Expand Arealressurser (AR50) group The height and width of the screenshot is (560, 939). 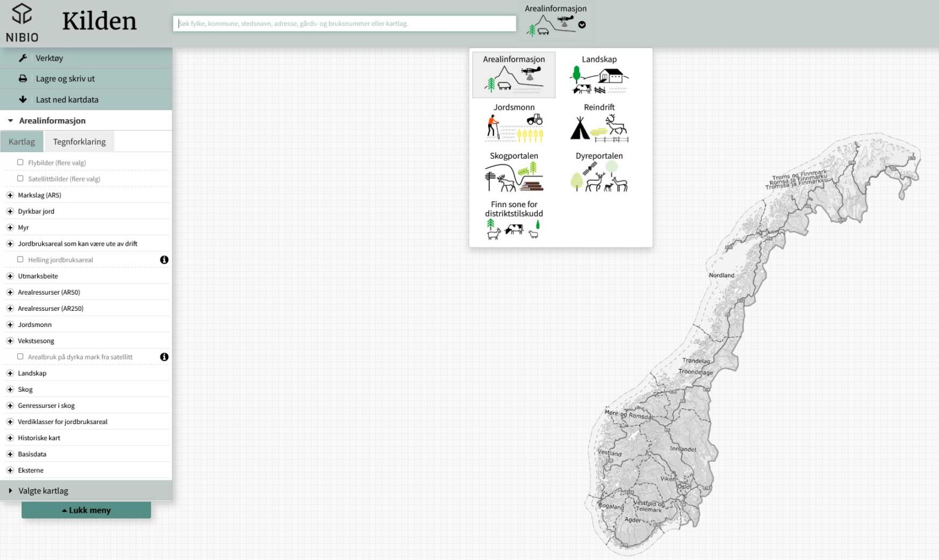coord(10,292)
